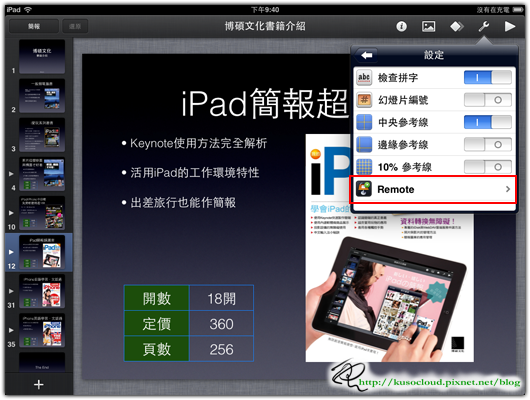Select slide 12 thumbnail

pos(42,252)
